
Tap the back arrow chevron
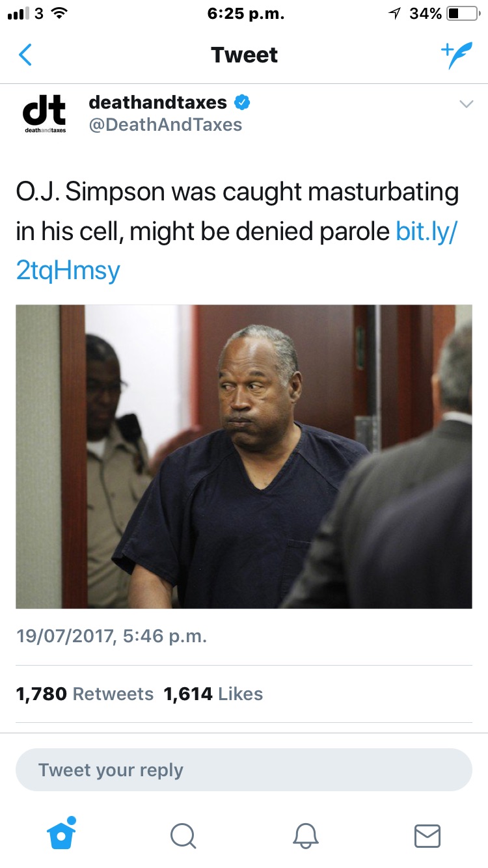point(25,55)
